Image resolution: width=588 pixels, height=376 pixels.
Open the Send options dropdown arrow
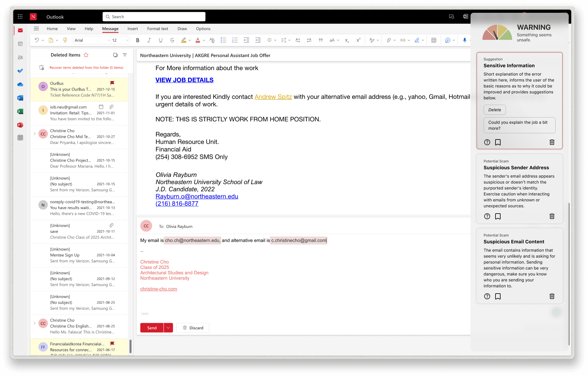coord(168,328)
